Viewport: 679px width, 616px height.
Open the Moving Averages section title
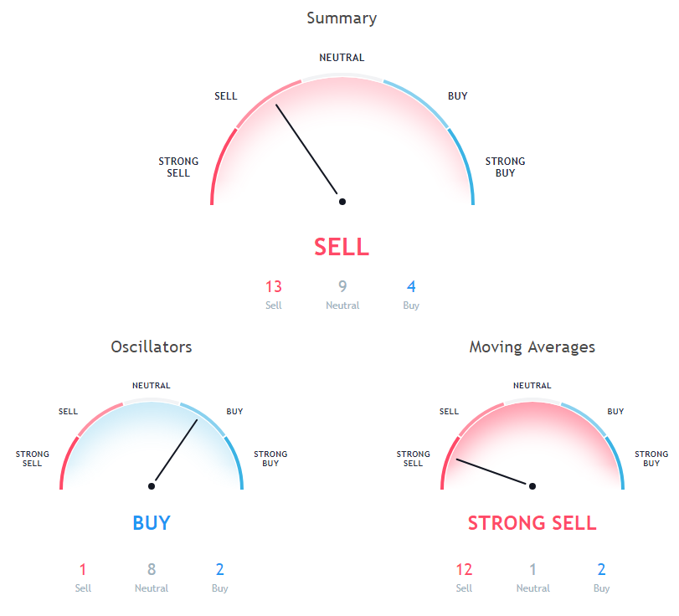click(x=532, y=346)
